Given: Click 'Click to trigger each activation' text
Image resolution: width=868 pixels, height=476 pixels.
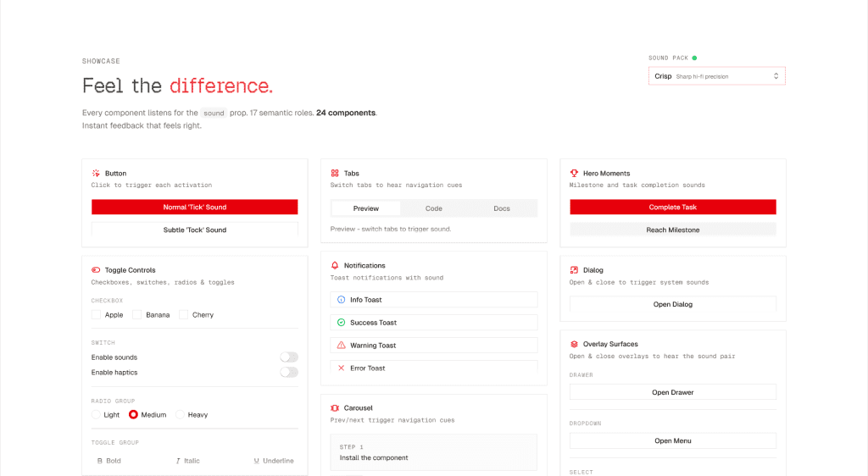Looking at the screenshot, I should click(152, 185).
